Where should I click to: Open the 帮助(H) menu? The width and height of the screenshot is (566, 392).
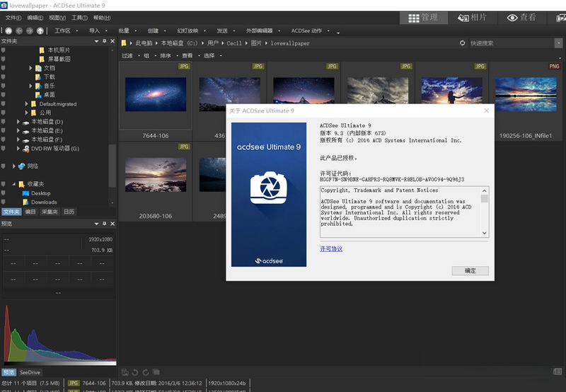coord(102,18)
